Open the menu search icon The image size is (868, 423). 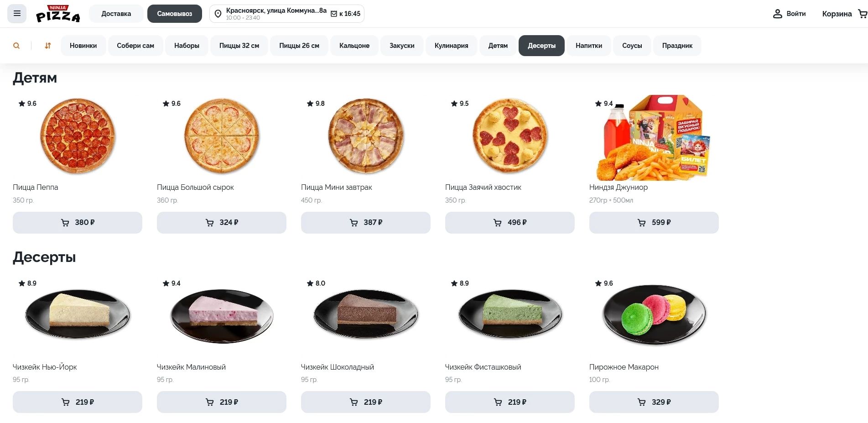(16, 46)
